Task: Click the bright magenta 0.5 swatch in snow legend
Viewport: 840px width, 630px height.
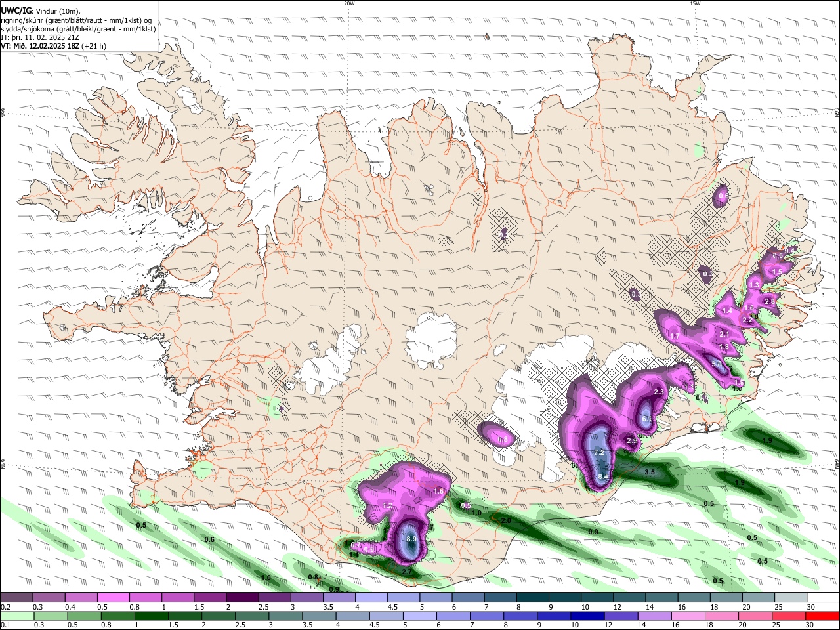Action: [x=113, y=597]
